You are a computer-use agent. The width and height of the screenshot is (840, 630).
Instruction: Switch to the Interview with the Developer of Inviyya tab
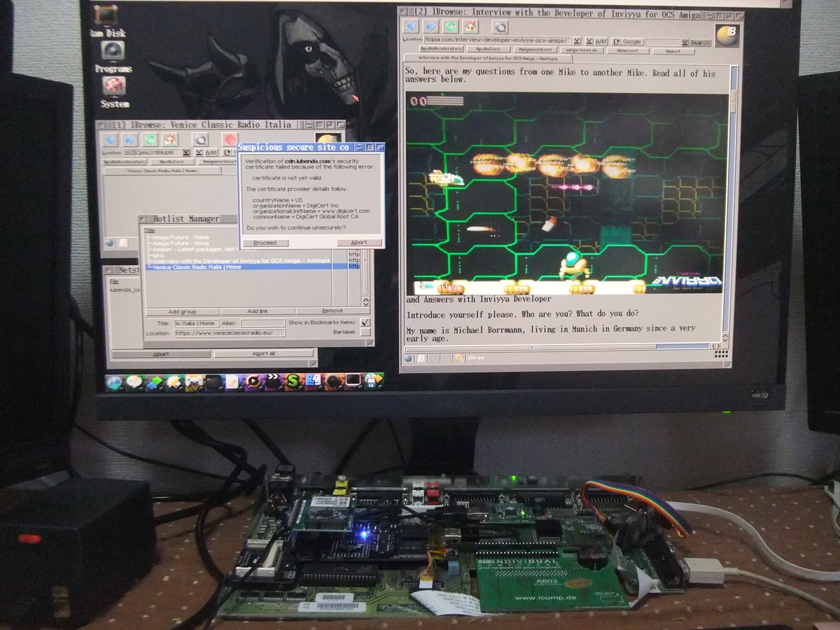[488, 59]
